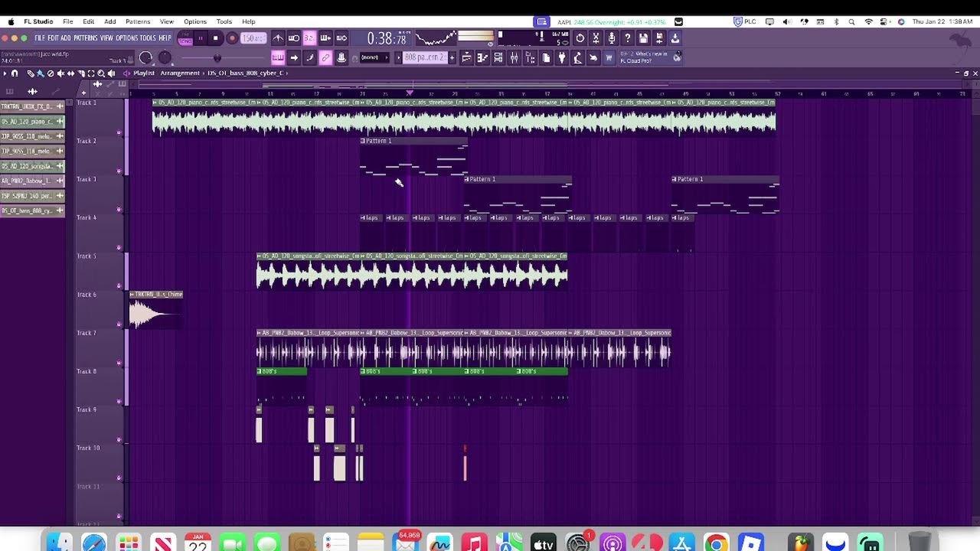Move the swing horizontal slider
The height and width of the screenshot is (551, 980).
217,58
